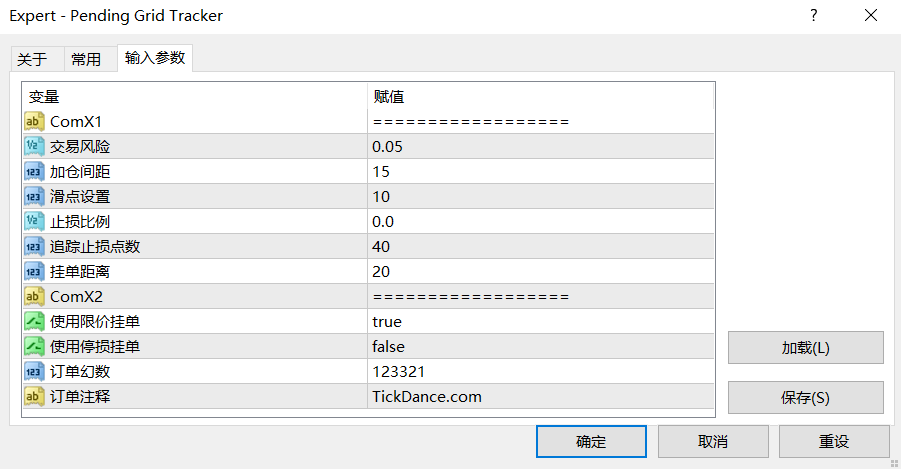Click the 滑点设置 integer type icon
Image resolution: width=901 pixels, height=469 pixels.
(x=33, y=197)
